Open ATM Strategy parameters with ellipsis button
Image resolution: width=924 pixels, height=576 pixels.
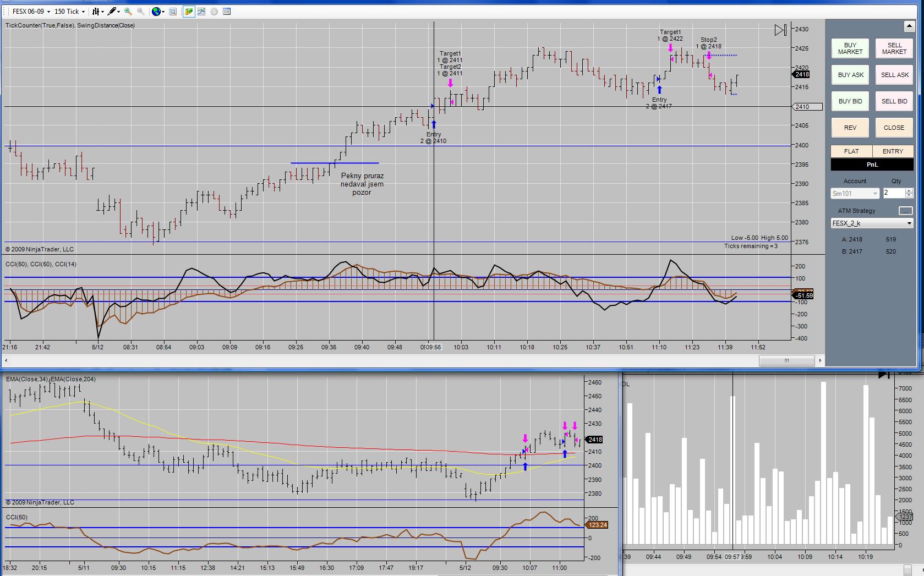point(905,211)
